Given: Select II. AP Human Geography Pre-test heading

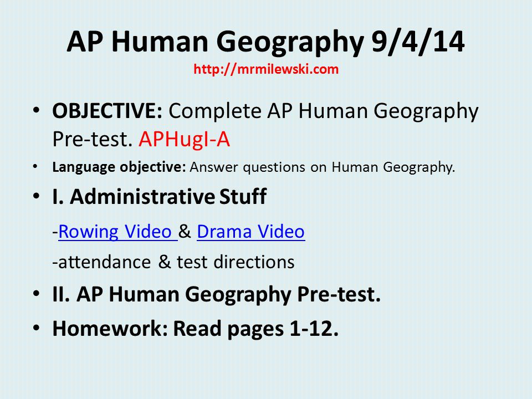Looking at the screenshot, I should (x=217, y=294).
